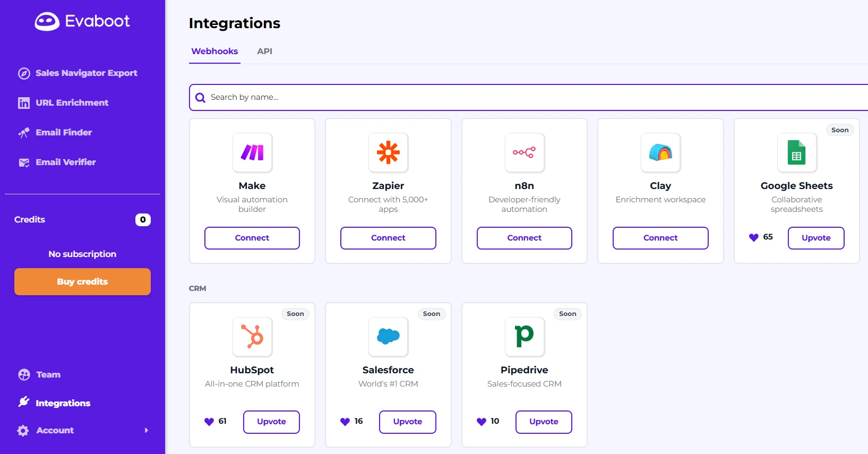Click the heart icon on Google Sheets card
Screen dimensions: 868x454
[753, 237]
